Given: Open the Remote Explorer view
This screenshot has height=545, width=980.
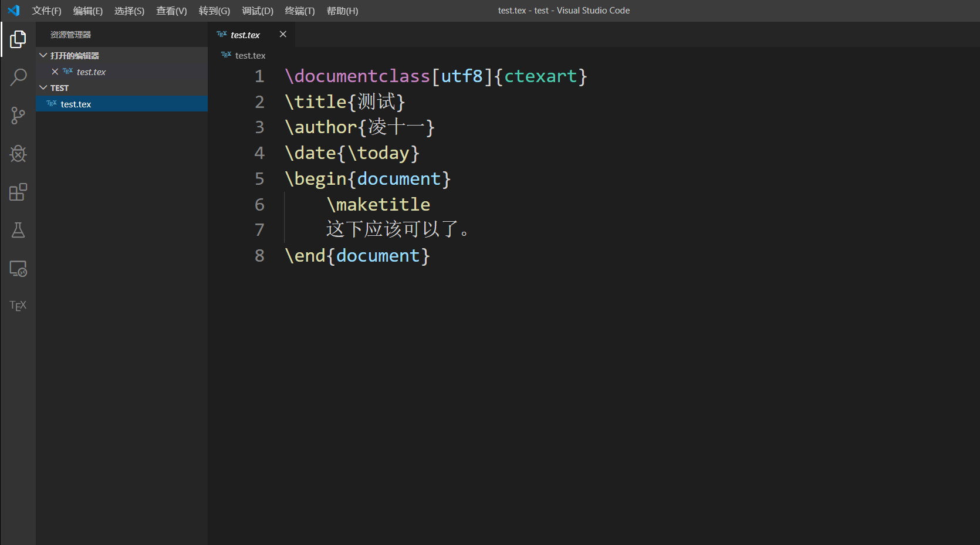Looking at the screenshot, I should [18, 268].
